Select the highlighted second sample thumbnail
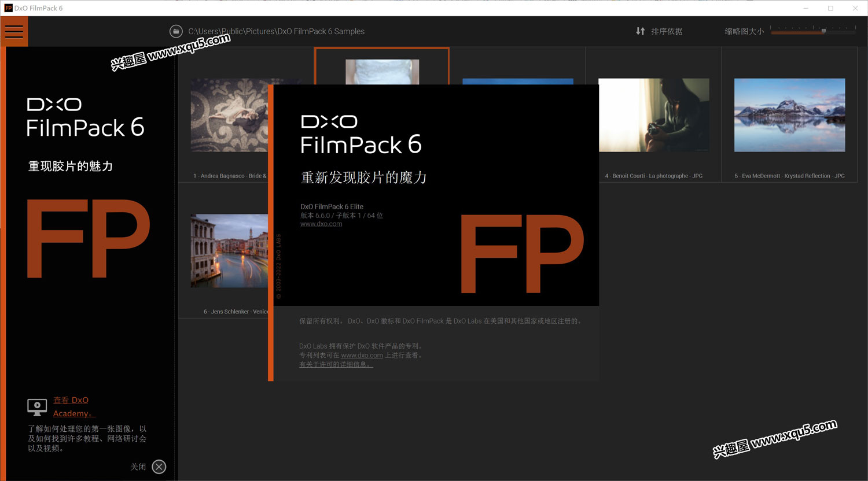868x481 pixels. [382, 72]
